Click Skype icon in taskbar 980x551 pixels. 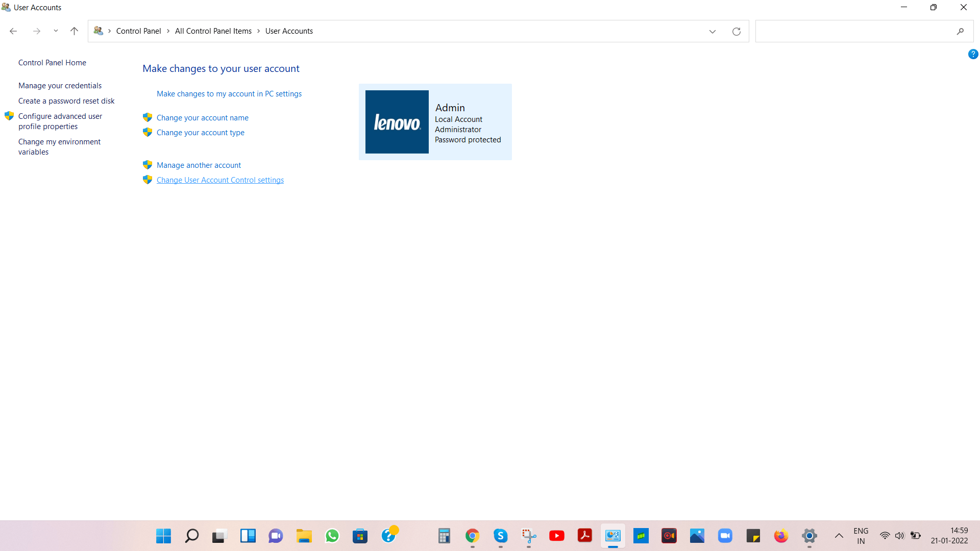501,536
